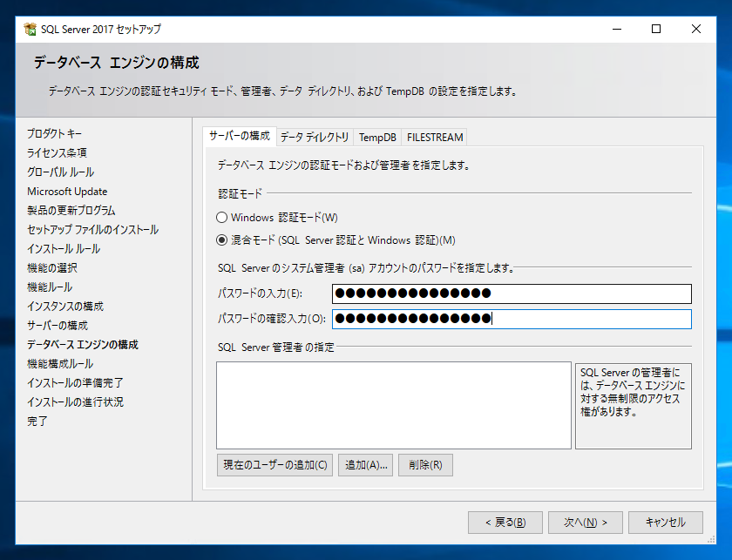This screenshot has height=560, width=732.
Task: Open the FILESTREAM tab
Action: point(435,138)
